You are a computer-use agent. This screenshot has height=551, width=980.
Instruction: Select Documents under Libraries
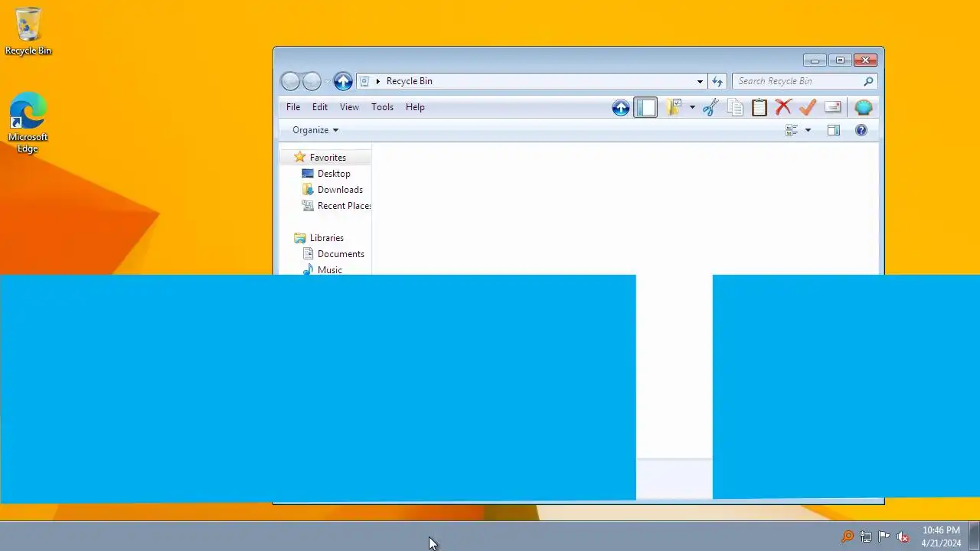pyautogui.click(x=341, y=254)
